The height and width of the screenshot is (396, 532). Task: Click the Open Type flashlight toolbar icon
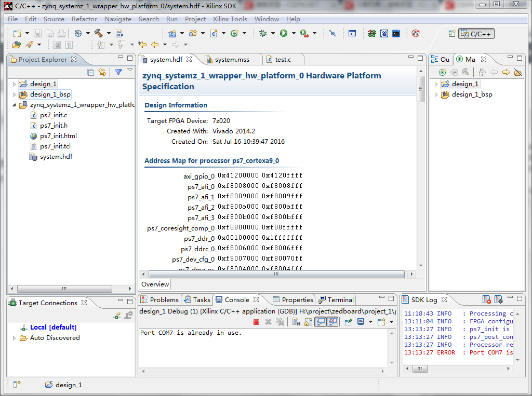pyautogui.click(x=29, y=45)
